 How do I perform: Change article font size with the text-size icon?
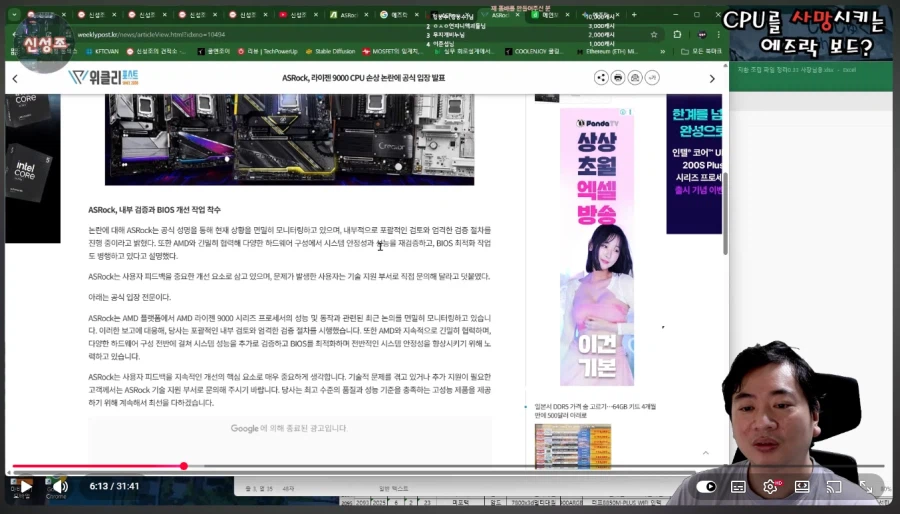(652, 77)
